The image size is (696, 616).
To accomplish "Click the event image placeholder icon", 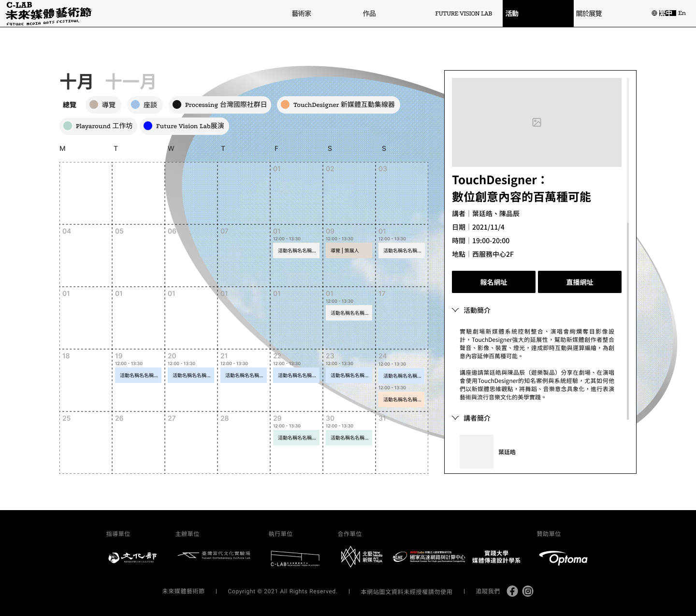I will point(536,122).
